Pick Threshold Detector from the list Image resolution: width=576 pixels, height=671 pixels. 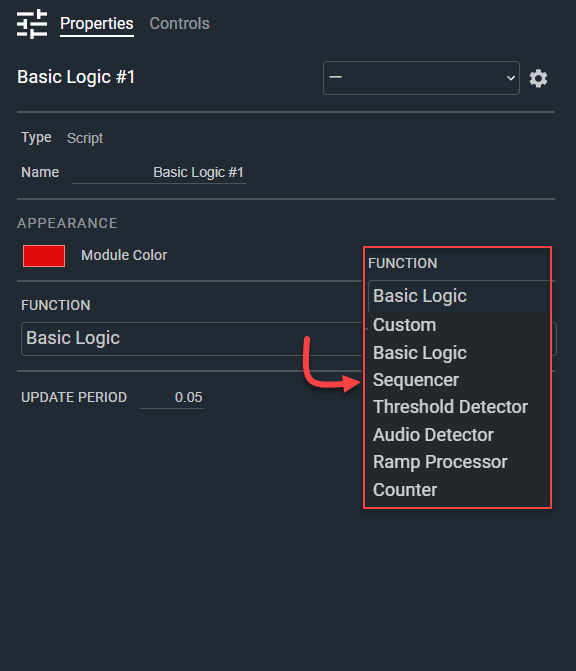(450, 407)
